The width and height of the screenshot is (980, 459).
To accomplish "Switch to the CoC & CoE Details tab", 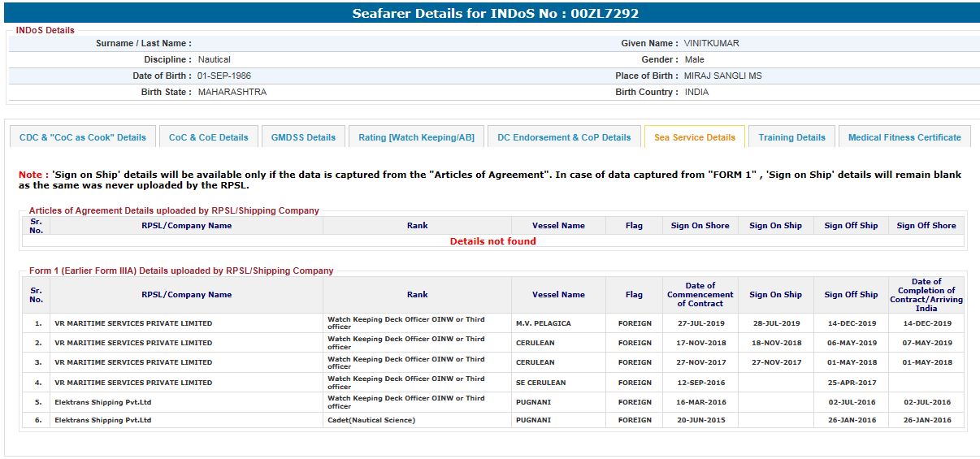I will tap(209, 137).
